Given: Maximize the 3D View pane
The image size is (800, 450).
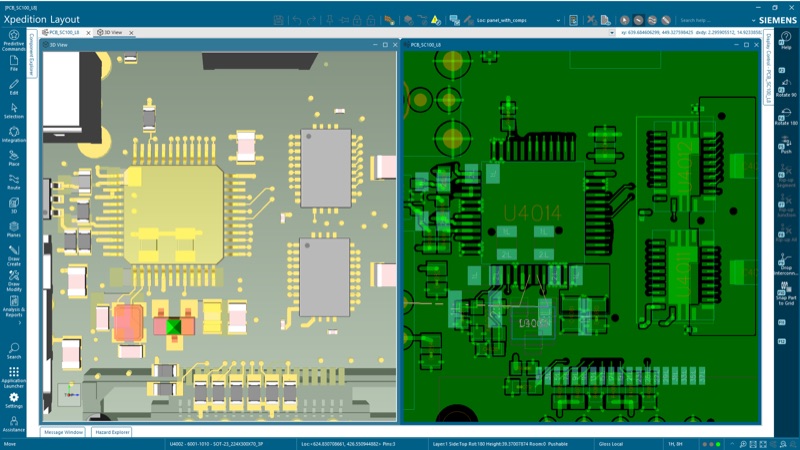Looking at the screenshot, I should pos(385,45).
